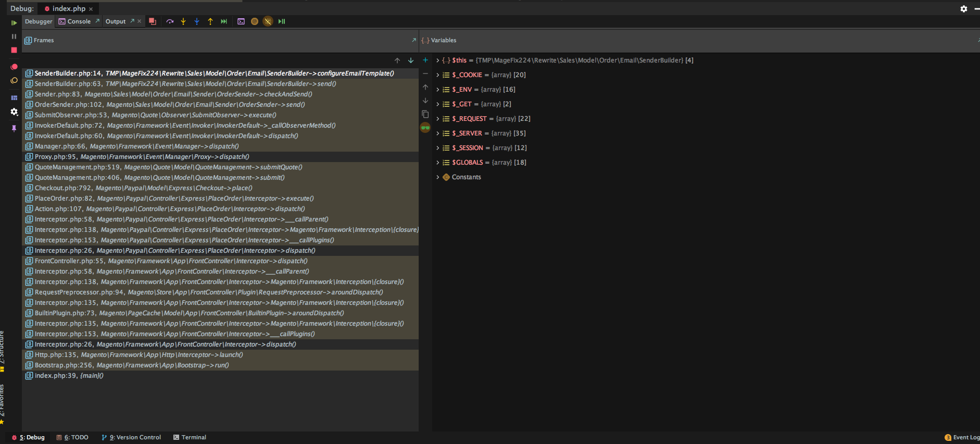Expand the $this variable node
The width and height of the screenshot is (980, 444).
pyautogui.click(x=437, y=60)
